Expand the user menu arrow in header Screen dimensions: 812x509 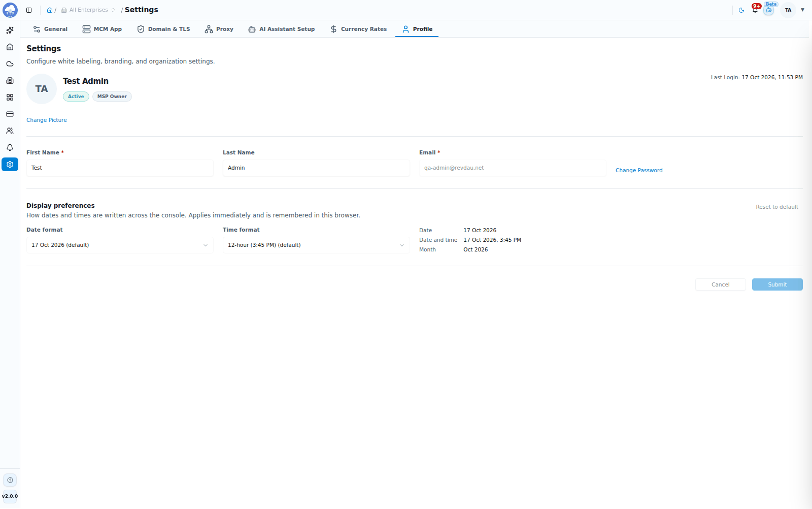click(803, 10)
